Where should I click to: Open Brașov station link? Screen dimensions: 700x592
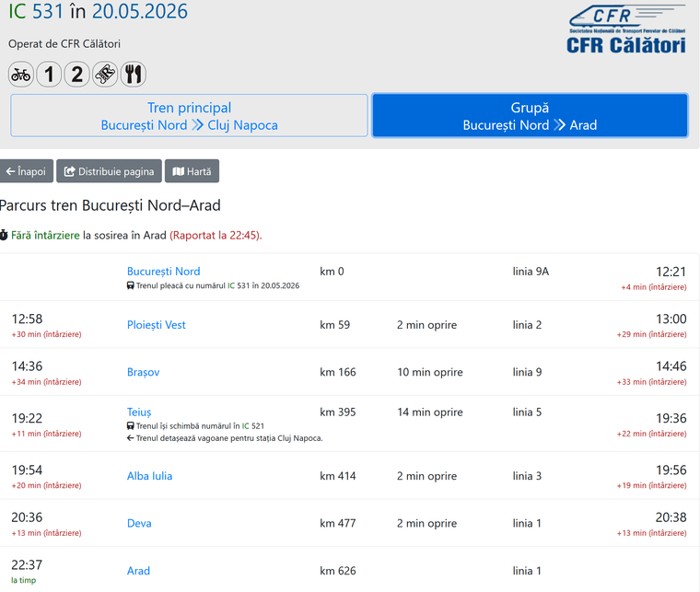click(x=144, y=372)
